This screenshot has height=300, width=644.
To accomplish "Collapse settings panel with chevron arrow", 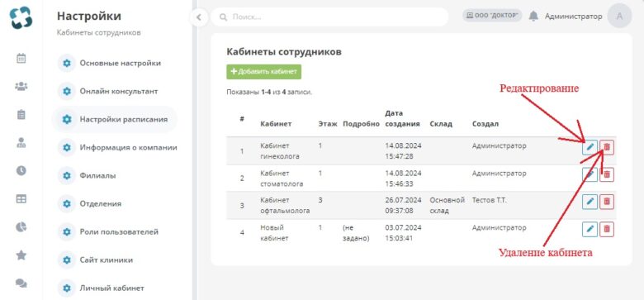I will pyautogui.click(x=199, y=17).
